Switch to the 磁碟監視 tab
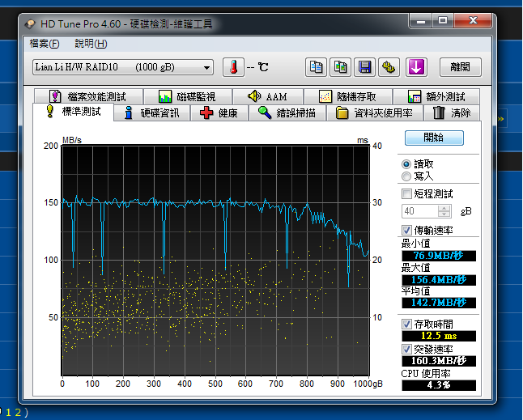 point(188,96)
